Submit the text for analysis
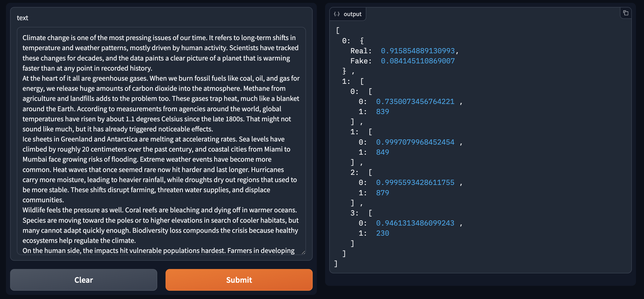 click(x=239, y=280)
